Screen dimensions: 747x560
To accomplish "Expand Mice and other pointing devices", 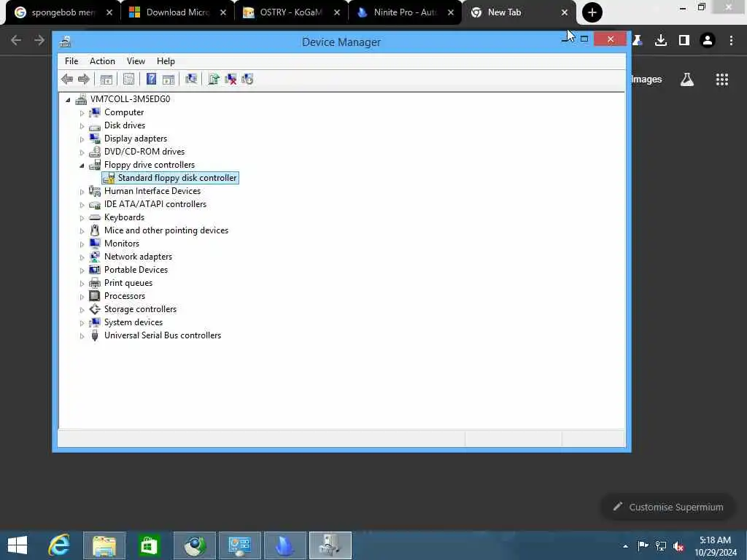I will [82, 231].
